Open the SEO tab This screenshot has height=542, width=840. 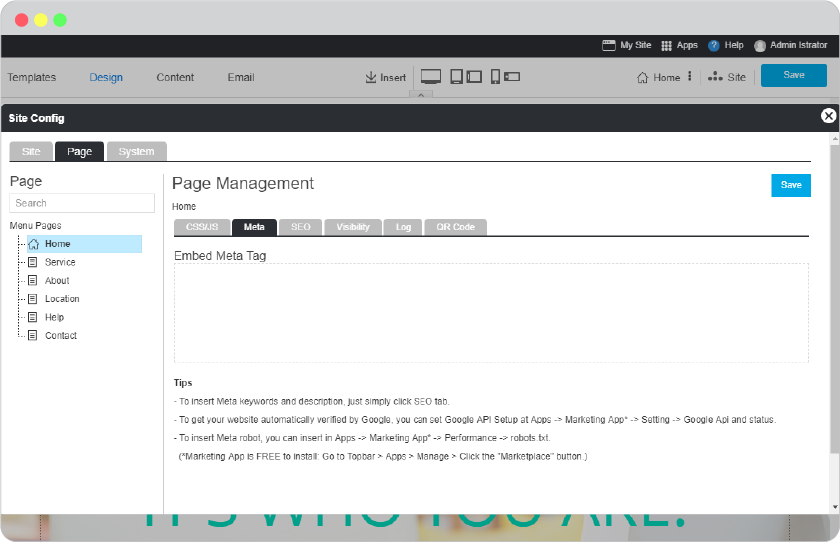point(301,227)
